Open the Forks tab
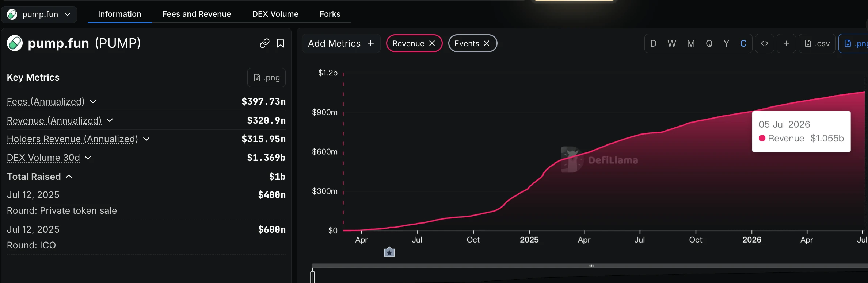 (330, 14)
